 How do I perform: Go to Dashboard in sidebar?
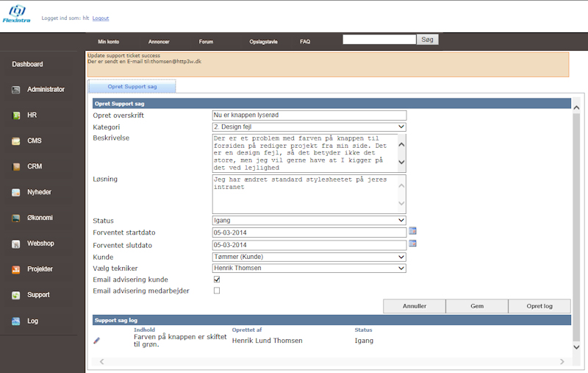[27, 64]
